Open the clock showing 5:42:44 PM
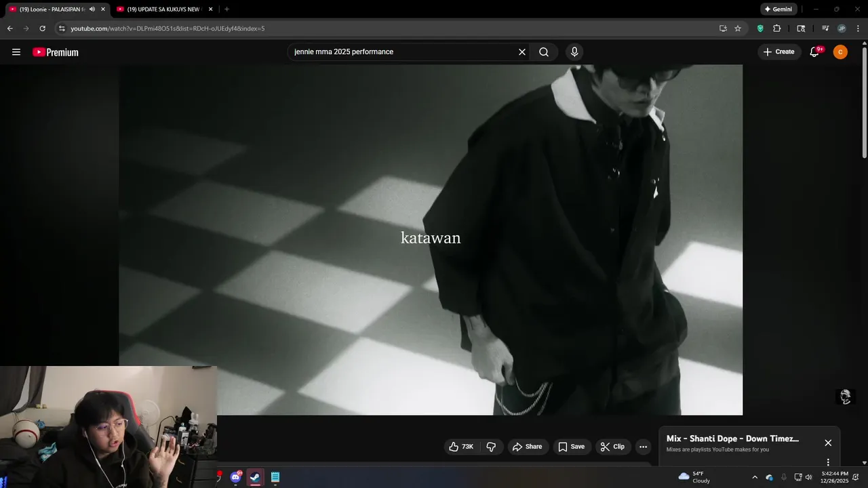868x488 pixels. [835, 477]
